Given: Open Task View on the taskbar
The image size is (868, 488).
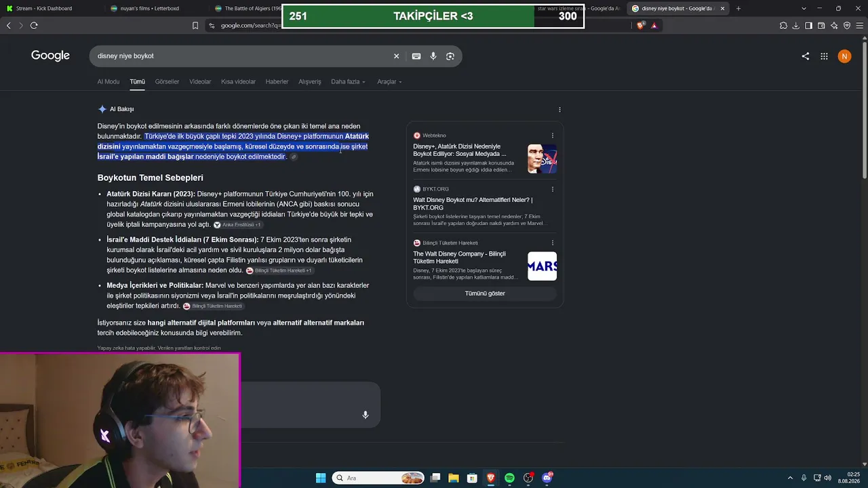Looking at the screenshot, I should tap(435, 478).
